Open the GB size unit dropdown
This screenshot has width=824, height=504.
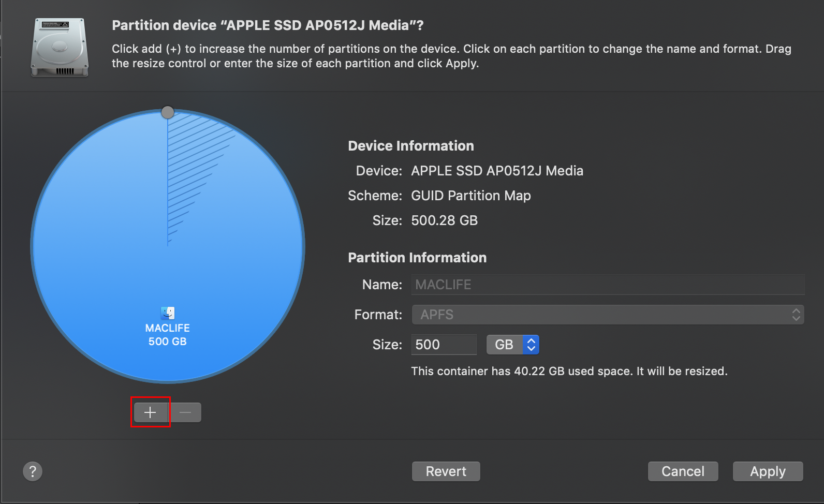pyautogui.click(x=512, y=345)
